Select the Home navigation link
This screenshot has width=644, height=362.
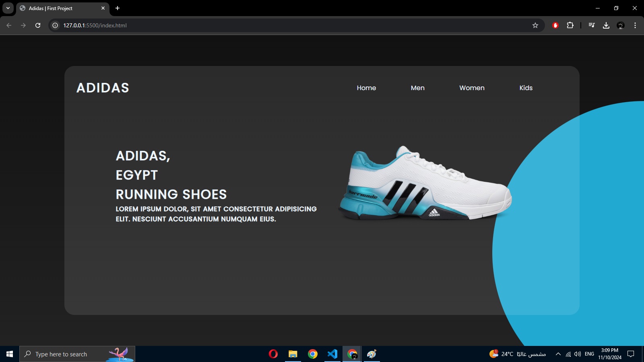tap(366, 88)
